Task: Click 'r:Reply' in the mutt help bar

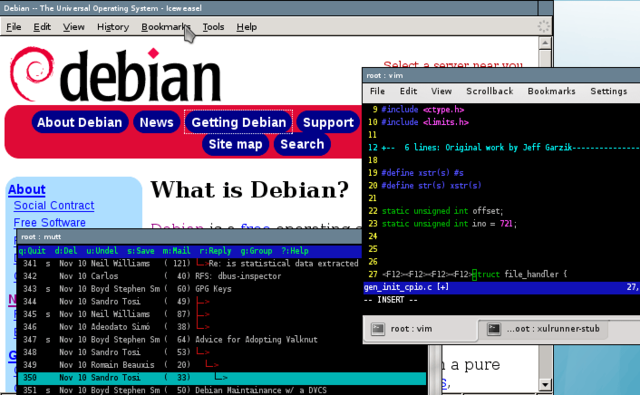Action: click(x=215, y=251)
